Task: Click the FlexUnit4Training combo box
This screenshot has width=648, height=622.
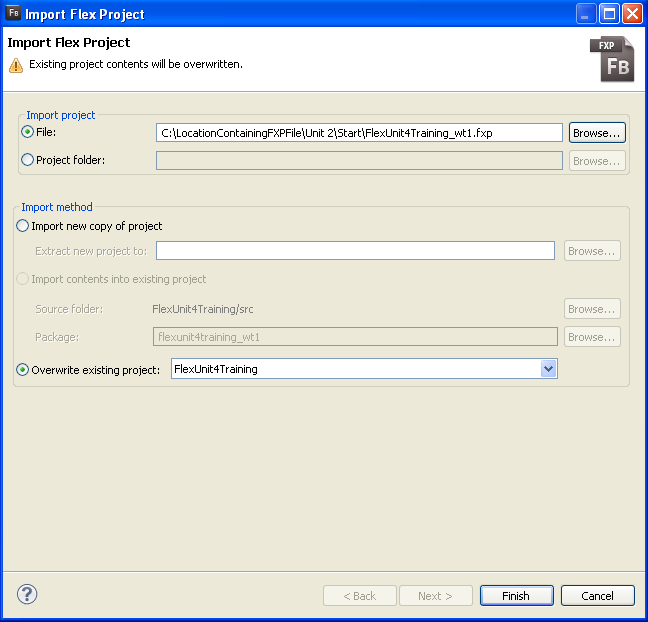Action: pyautogui.click(x=355, y=369)
